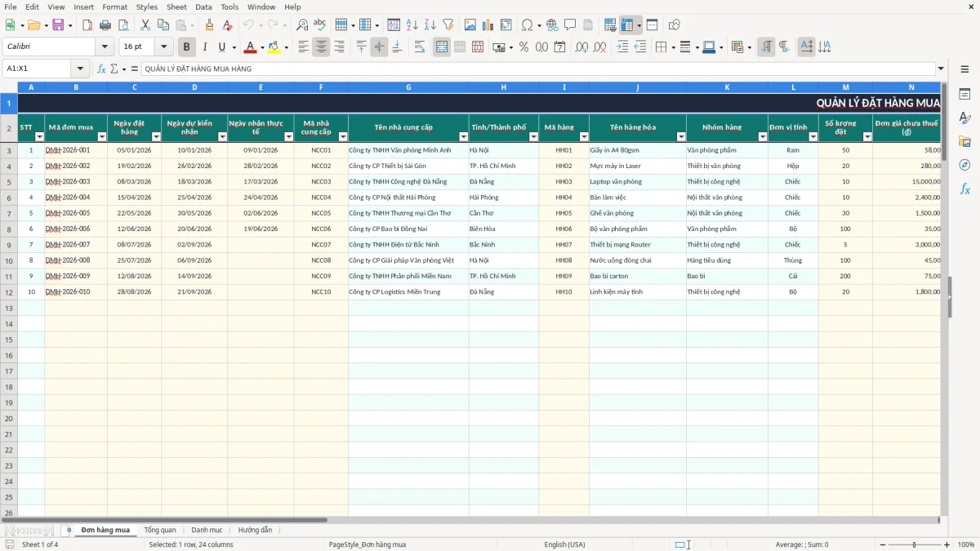Viewport: 980px width, 551px height.
Task: Open the Sheet menu
Action: 176,7
